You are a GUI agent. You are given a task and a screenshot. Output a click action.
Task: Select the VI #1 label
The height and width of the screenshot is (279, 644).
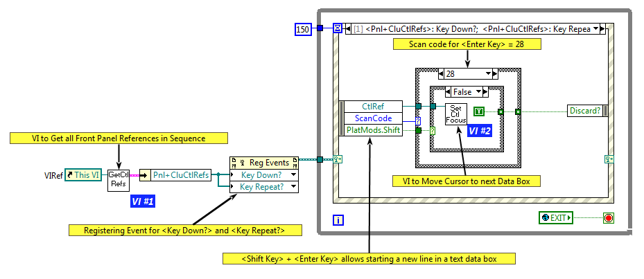point(143,201)
